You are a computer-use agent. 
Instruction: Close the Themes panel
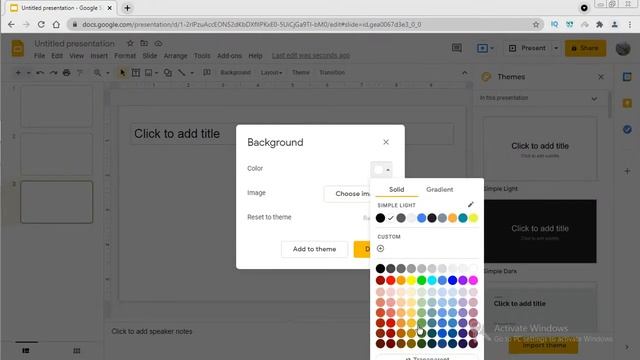(601, 77)
